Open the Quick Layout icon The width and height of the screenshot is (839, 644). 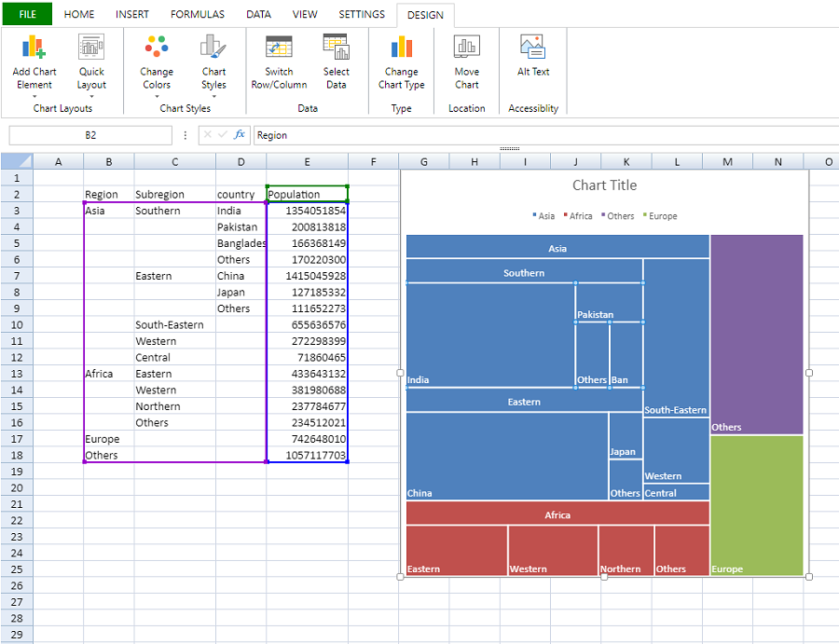91,47
